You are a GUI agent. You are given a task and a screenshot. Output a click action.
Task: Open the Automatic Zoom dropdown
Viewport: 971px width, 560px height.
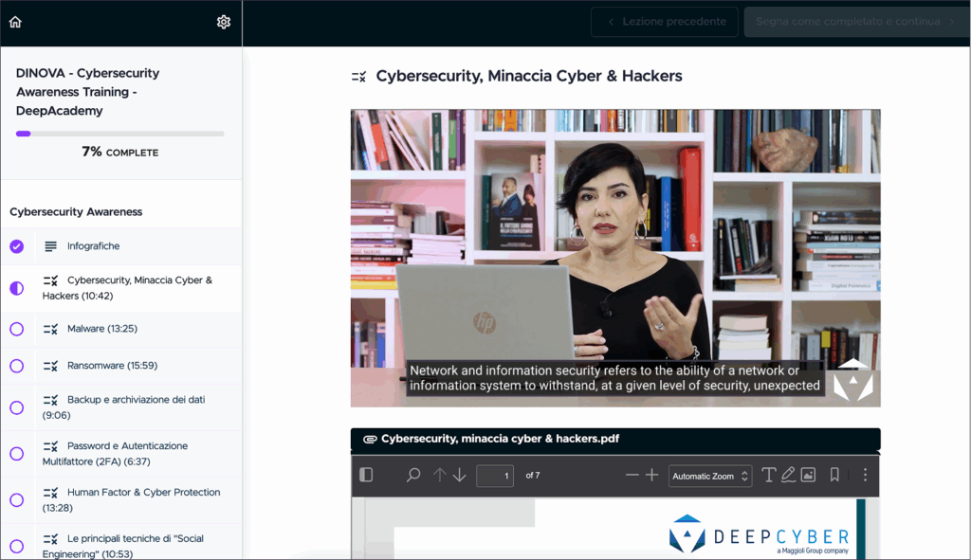click(x=710, y=476)
